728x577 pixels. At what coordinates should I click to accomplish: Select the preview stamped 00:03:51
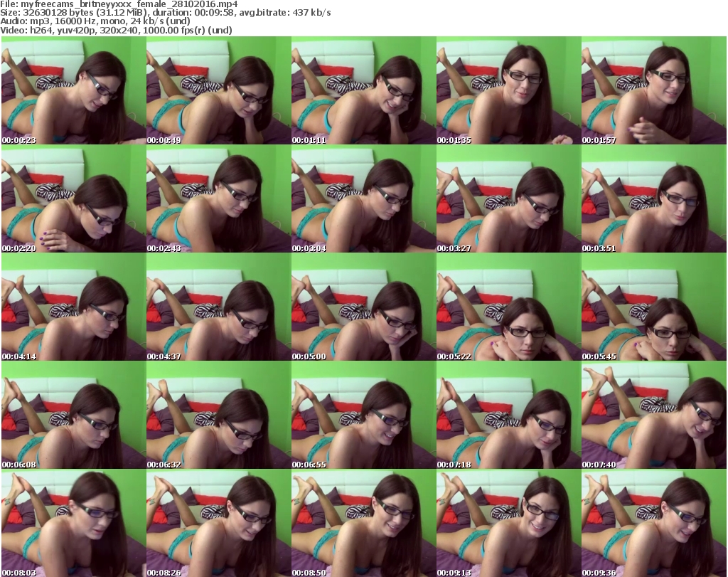[654, 198]
